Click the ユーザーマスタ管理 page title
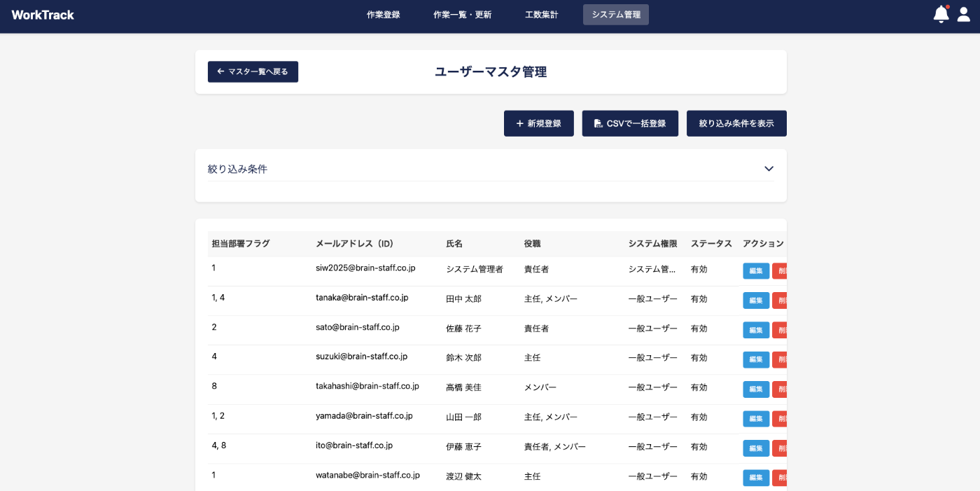980x491 pixels. (x=491, y=71)
